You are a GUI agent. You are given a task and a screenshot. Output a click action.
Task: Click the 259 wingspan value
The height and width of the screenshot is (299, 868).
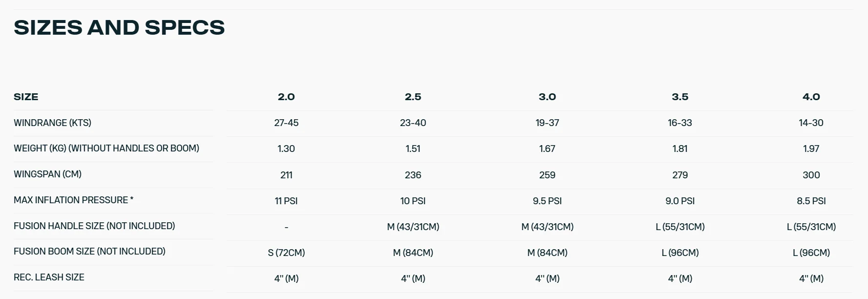pyautogui.click(x=547, y=175)
